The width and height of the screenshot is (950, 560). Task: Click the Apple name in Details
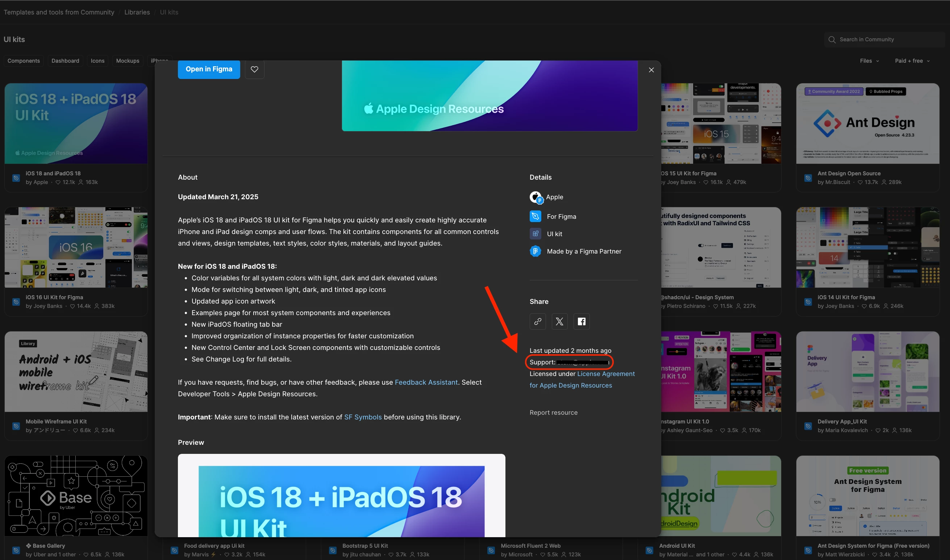coord(554,197)
